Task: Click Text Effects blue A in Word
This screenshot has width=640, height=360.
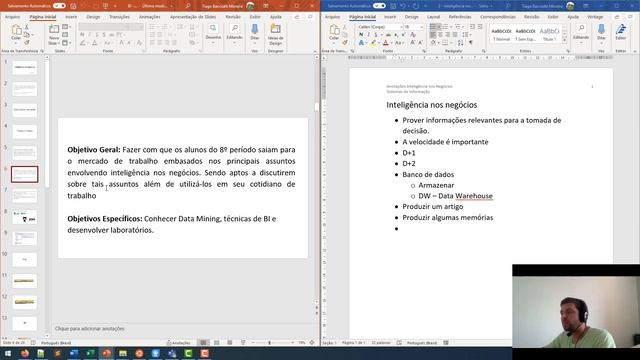Action: 361,43
